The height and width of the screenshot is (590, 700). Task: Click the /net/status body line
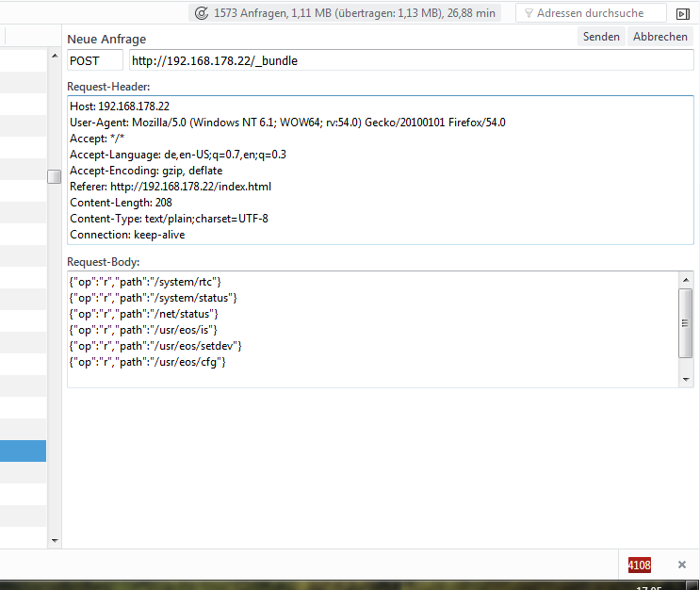pyautogui.click(x=144, y=314)
